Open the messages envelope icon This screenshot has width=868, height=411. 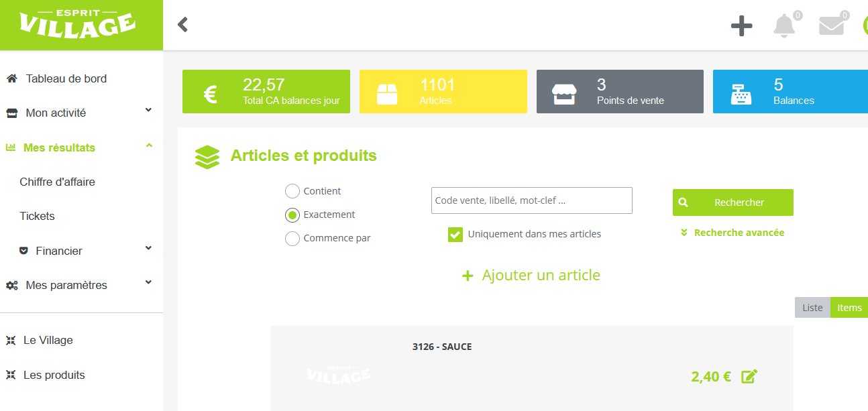tap(831, 26)
